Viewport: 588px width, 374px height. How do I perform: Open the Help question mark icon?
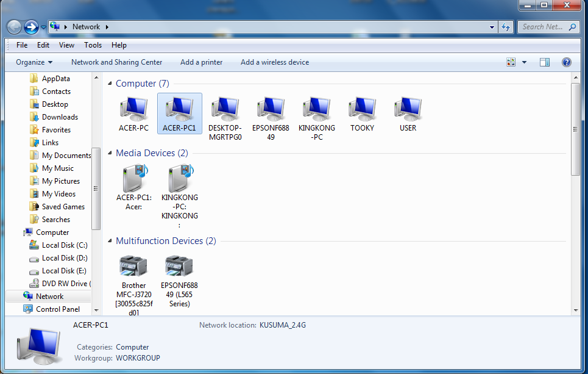[566, 62]
